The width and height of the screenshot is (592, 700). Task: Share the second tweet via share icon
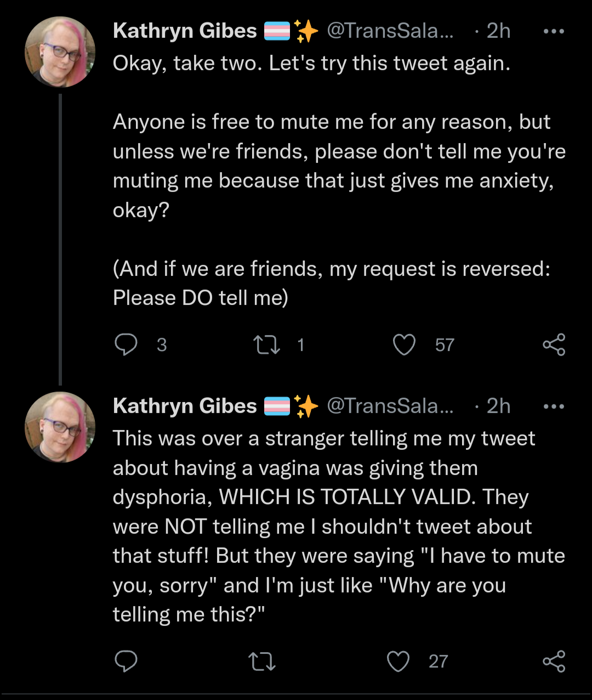[554, 661]
